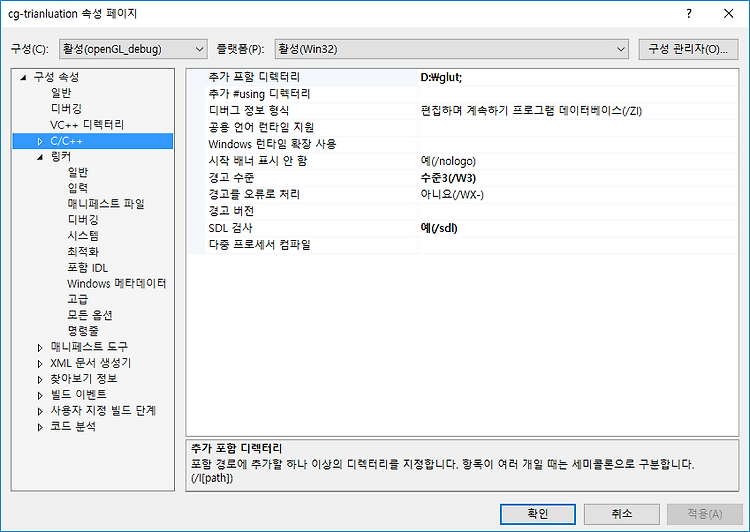Click the 시작 배너 표시 안 함 property
750x532 pixels.
(257, 161)
